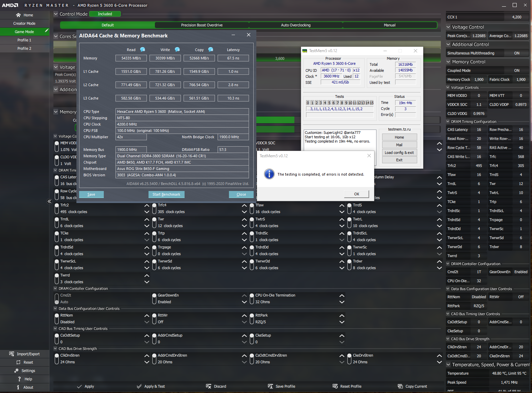Viewport: 532px width, 393px height.
Task: Click the Save Profile icon
Action: 270,386
